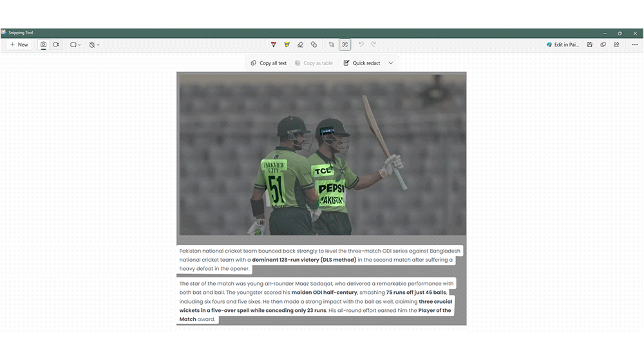Activate the image crop tool

coord(332,44)
